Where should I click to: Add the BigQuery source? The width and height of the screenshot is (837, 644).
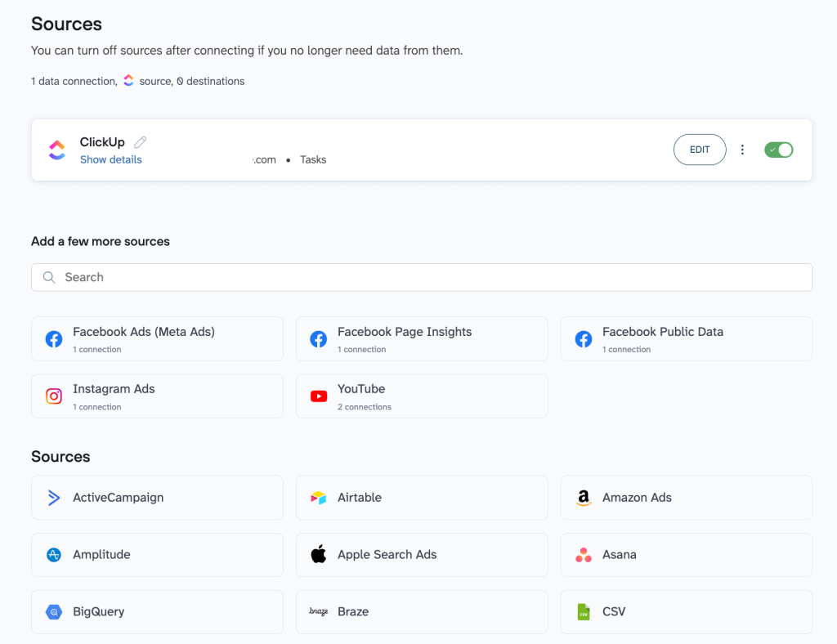click(157, 612)
